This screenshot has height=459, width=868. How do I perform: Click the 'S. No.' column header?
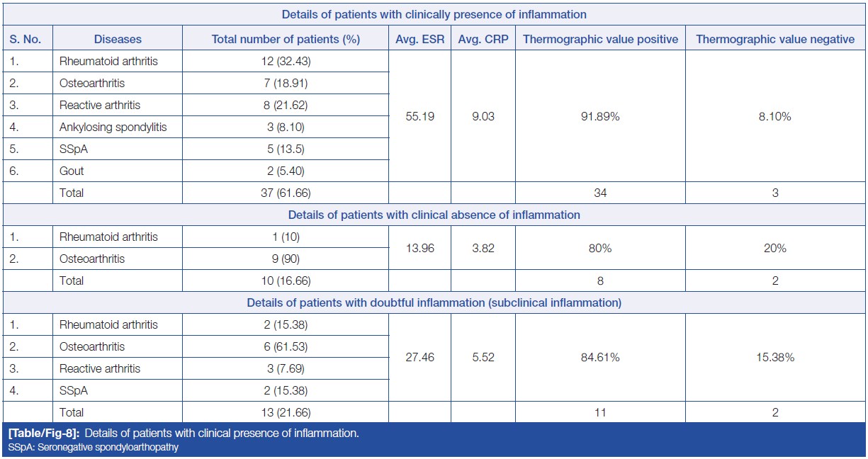pos(27,40)
